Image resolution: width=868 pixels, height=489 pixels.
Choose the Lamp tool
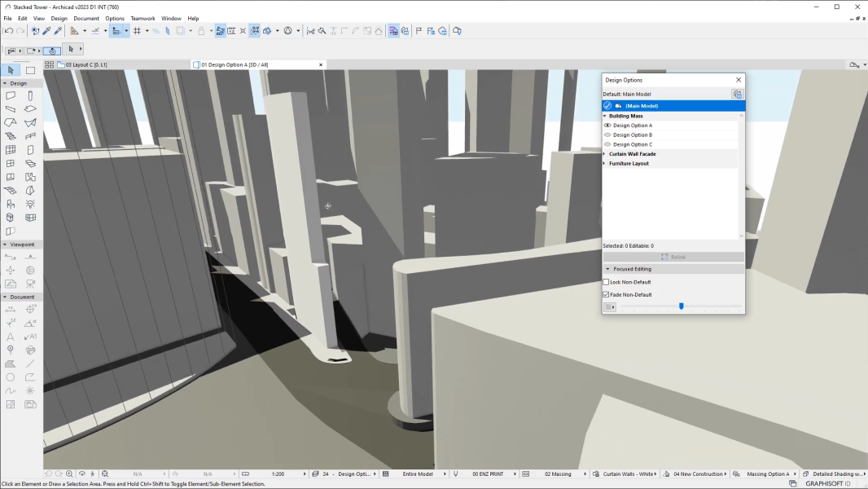(x=30, y=204)
